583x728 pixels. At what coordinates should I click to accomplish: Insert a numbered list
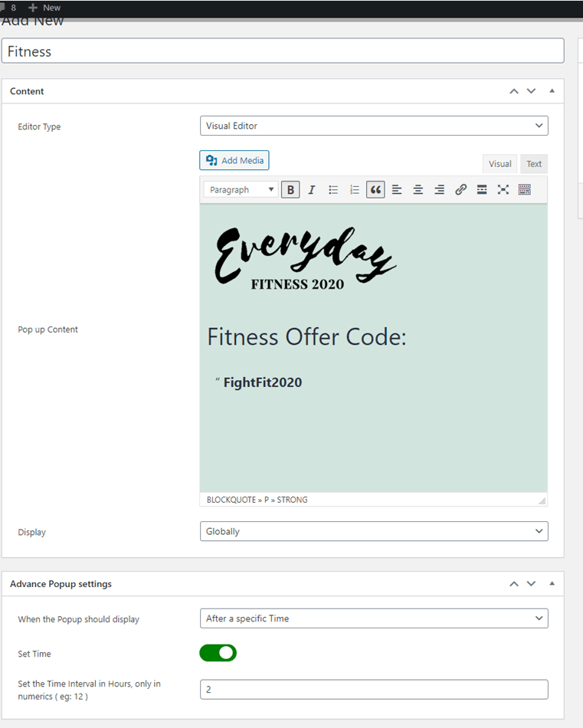355,189
